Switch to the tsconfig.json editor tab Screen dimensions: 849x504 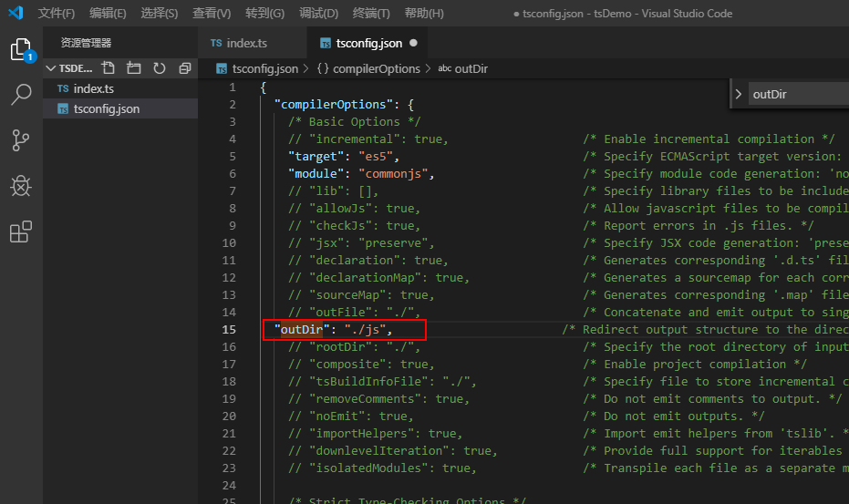pyautogui.click(x=368, y=43)
